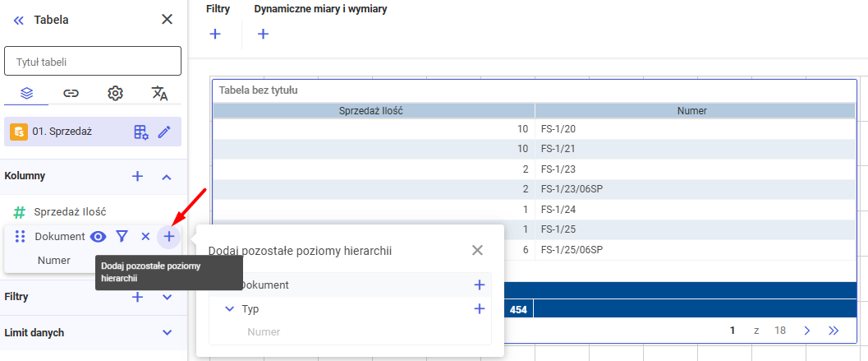
Task: Add a new filter under Filtry header
Action: click(215, 34)
